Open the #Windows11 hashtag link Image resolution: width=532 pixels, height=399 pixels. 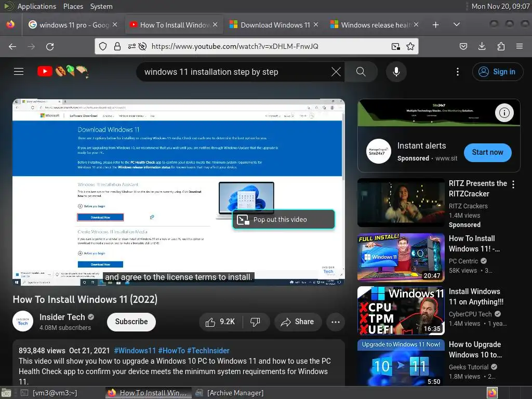(x=135, y=351)
